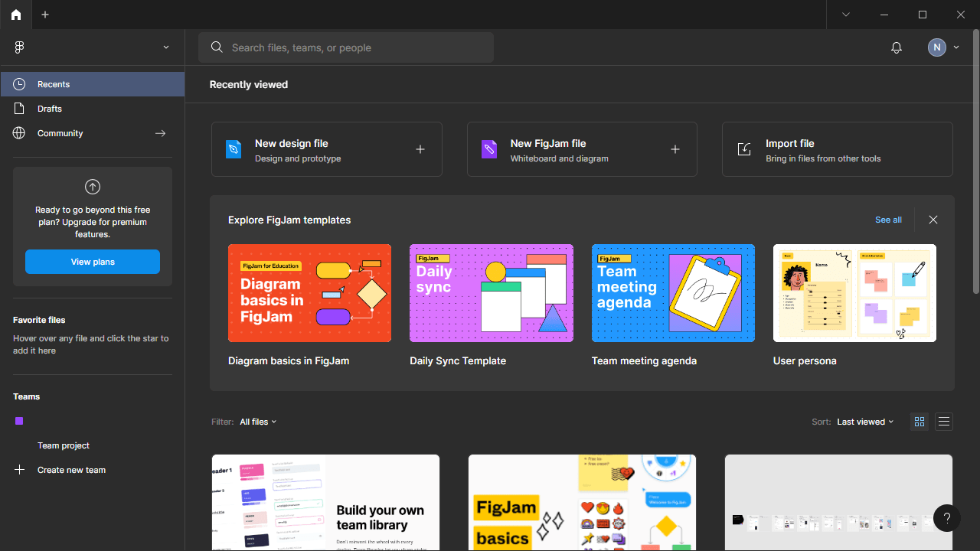This screenshot has height=551, width=980.
Task: Open the gray canvas file thumbnail
Action: tap(838, 503)
